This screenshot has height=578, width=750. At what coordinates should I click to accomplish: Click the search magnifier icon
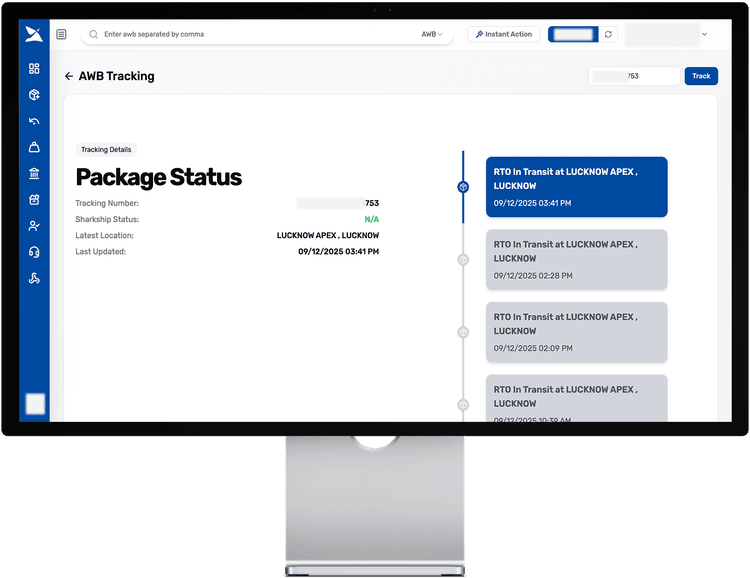point(94,34)
